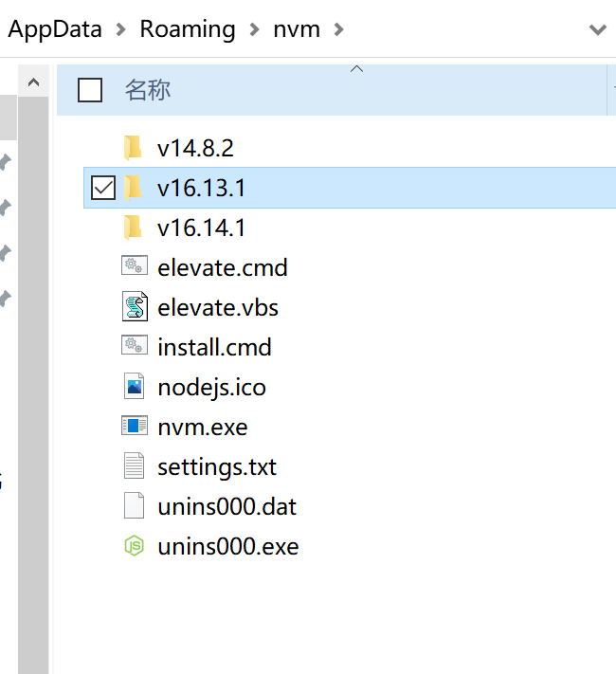Viewport: 616px width, 674px height.
Task: Select the v16.13.1 folder name
Action: pyautogui.click(x=202, y=189)
